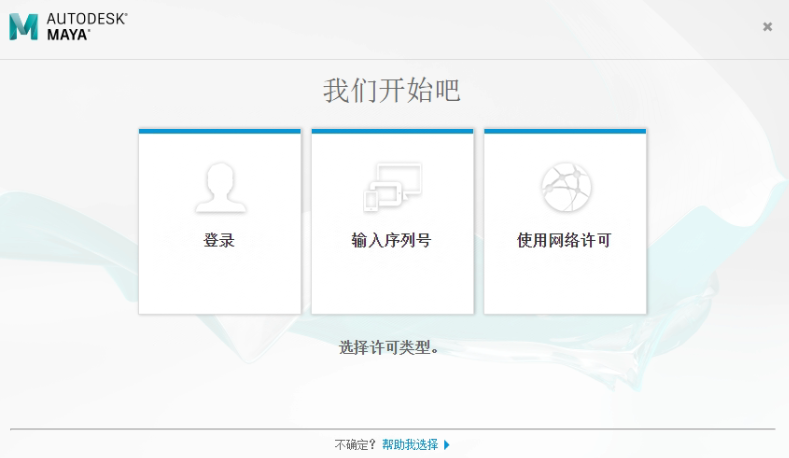Click the 不确定? text at bottom
Image resolution: width=789 pixels, height=458 pixels.
(356, 444)
